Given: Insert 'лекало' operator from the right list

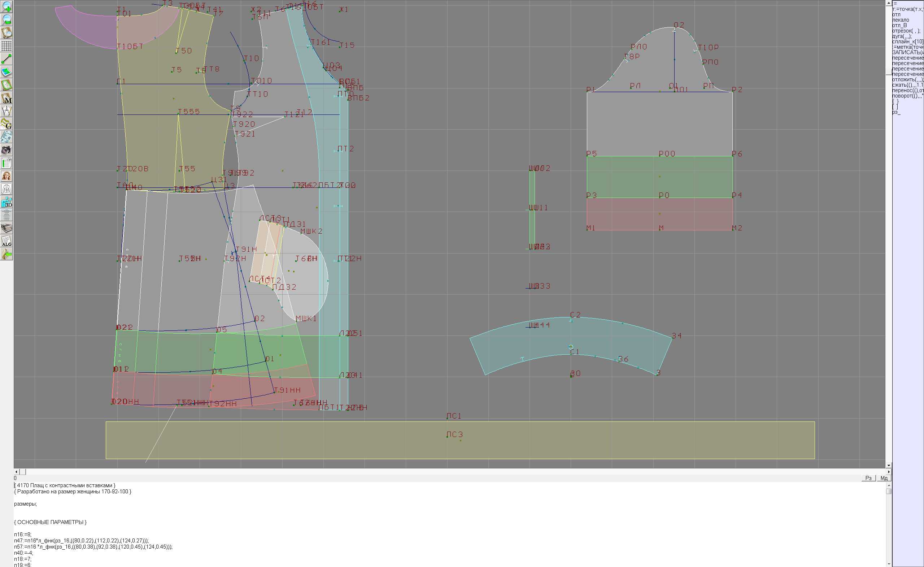Looking at the screenshot, I should coord(901,20).
